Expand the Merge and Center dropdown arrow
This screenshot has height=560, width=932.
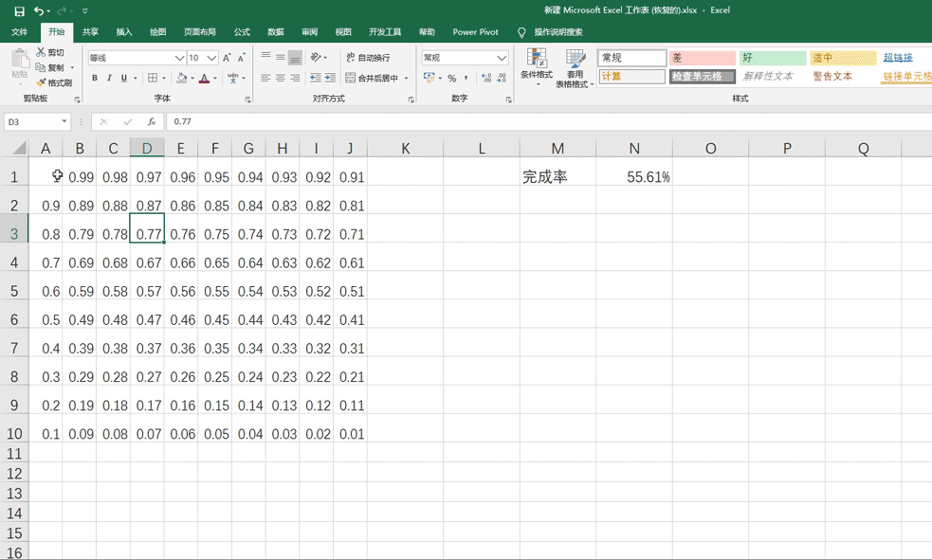tap(407, 78)
